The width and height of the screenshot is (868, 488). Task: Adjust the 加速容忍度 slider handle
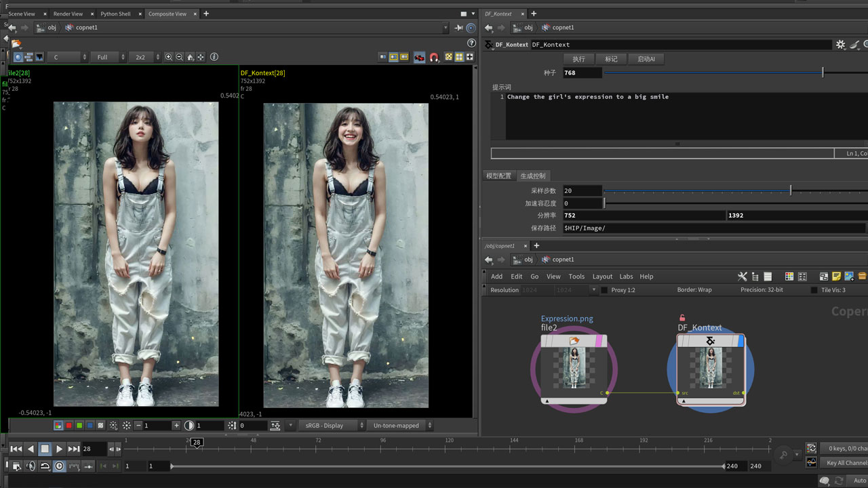(x=604, y=203)
